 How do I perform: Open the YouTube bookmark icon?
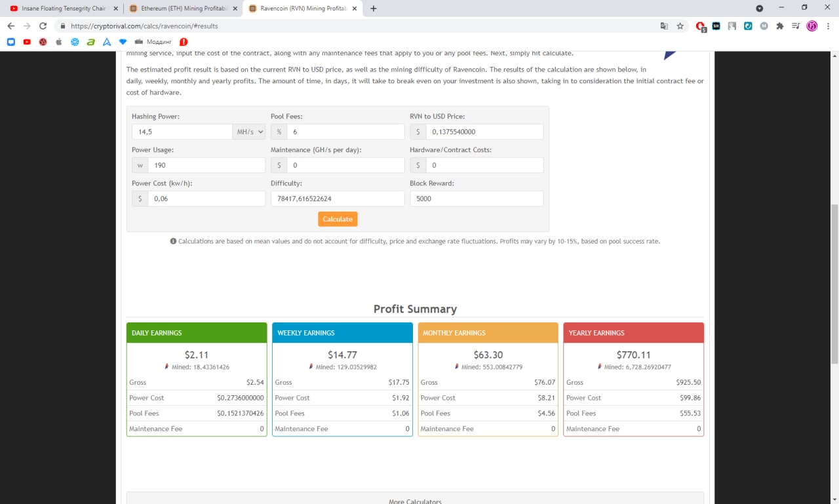pyautogui.click(x=27, y=42)
